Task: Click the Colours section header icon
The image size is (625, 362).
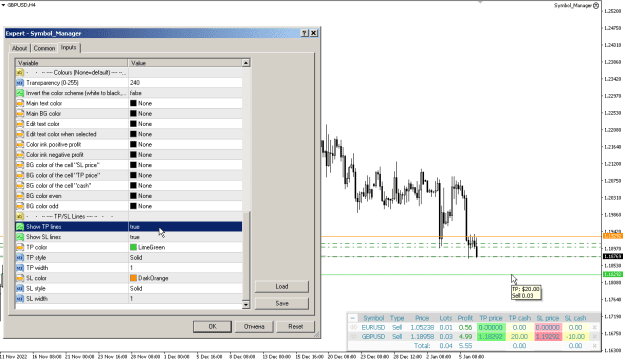Action: pos(20,73)
